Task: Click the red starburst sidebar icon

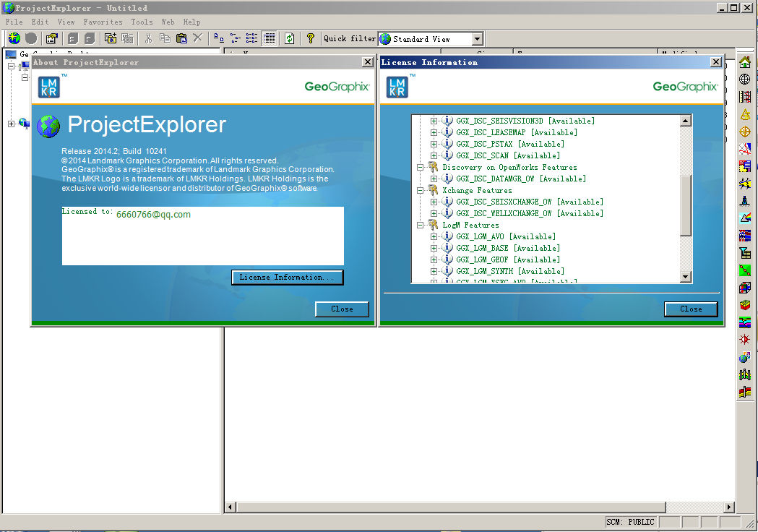Action: [x=745, y=340]
